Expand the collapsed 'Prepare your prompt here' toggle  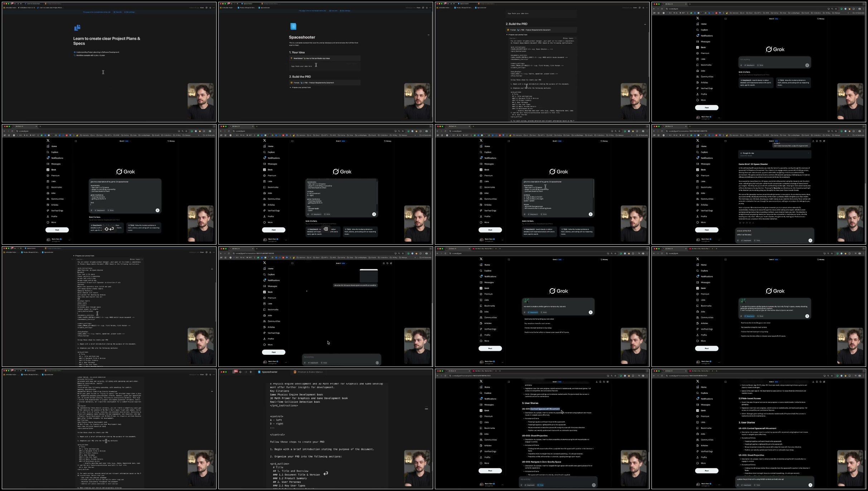(x=290, y=87)
